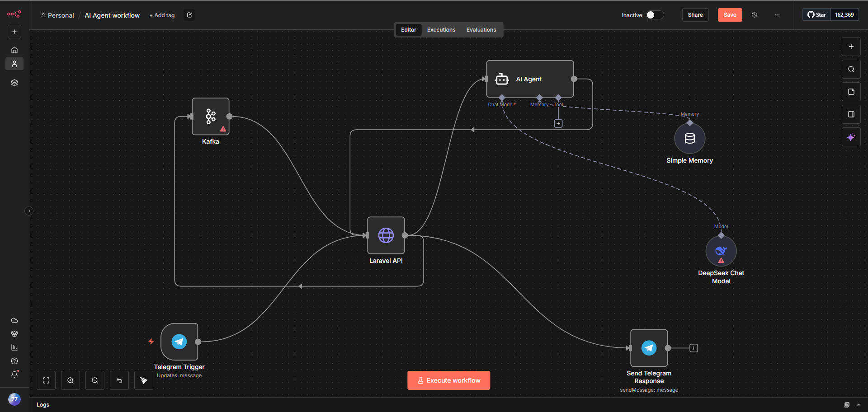The image size is (868, 412).
Task: Open the DeepSeek Chat Model node
Action: pyautogui.click(x=721, y=251)
